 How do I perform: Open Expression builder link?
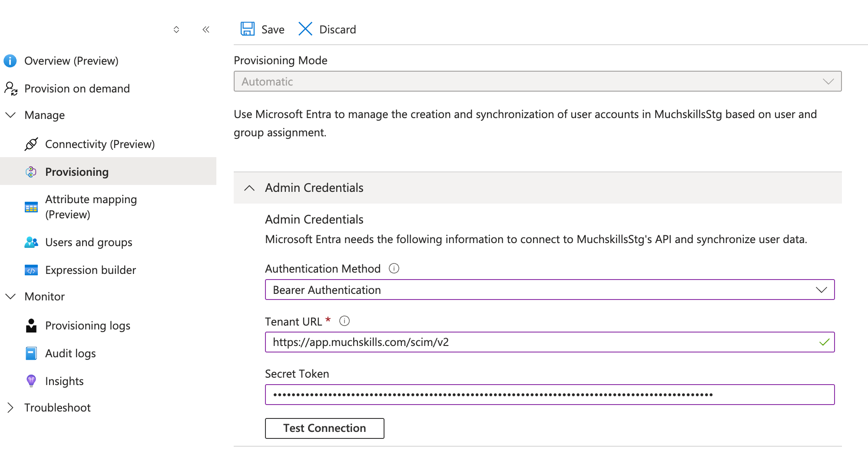tap(90, 270)
